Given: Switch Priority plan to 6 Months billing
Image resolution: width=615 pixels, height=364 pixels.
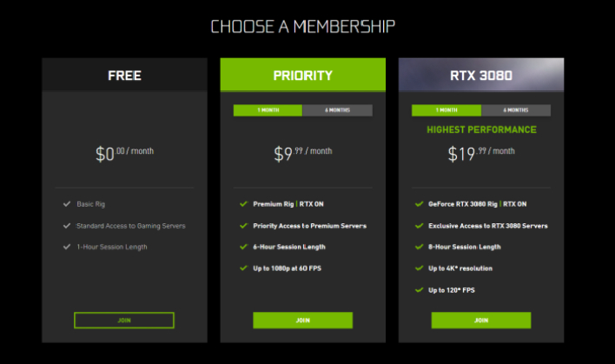Looking at the screenshot, I should 337,110.
